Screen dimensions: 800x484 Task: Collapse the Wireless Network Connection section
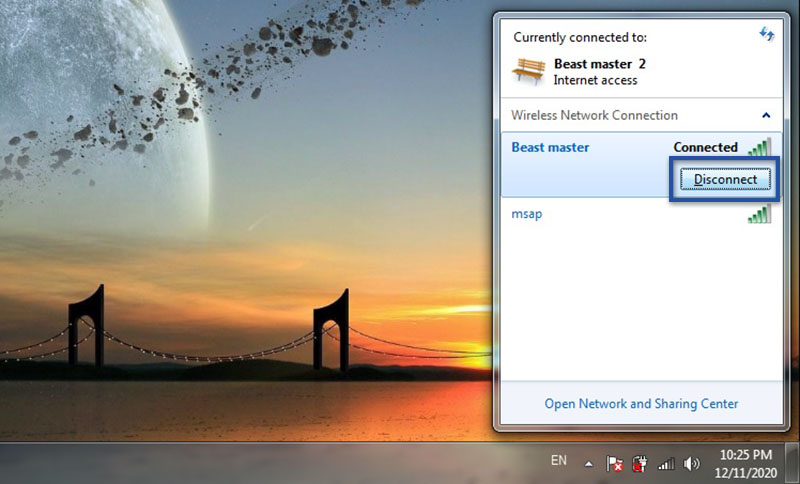pos(766,115)
